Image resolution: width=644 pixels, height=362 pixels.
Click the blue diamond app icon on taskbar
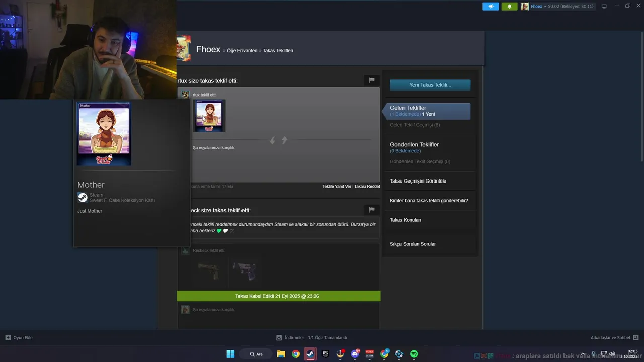399,354
